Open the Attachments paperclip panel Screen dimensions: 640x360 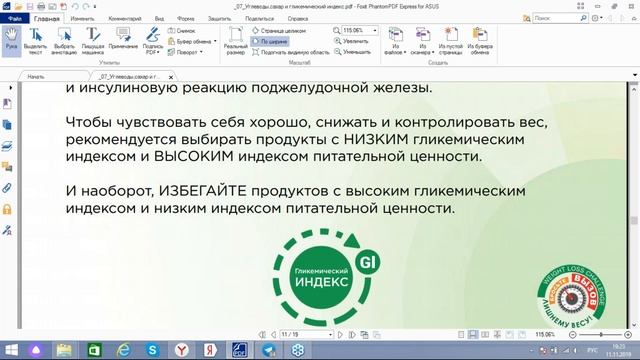pos(7,188)
